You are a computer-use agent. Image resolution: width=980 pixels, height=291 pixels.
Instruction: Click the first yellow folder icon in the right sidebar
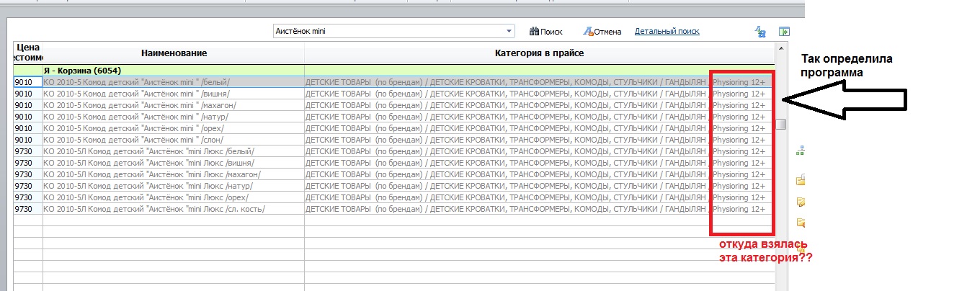tap(800, 179)
